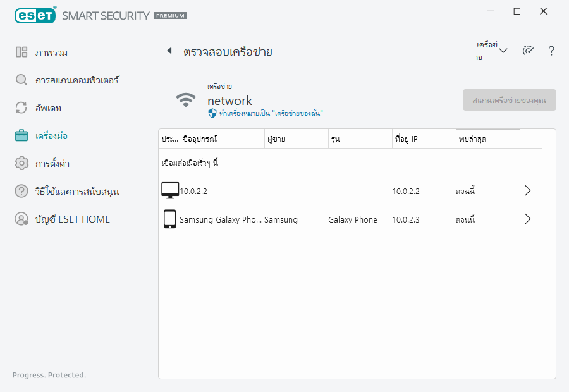The width and height of the screenshot is (569, 392).
Task: Open อัพเดท update page
Action: [48, 108]
